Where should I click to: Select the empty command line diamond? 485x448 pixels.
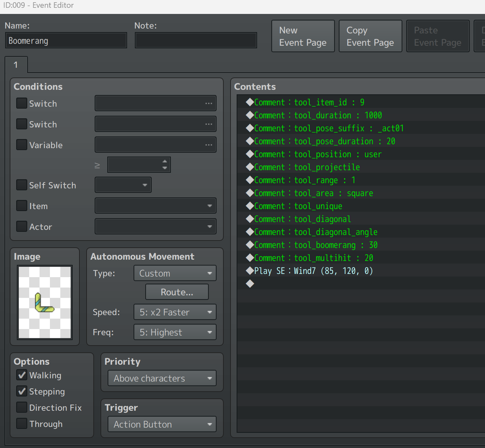[x=361, y=284]
